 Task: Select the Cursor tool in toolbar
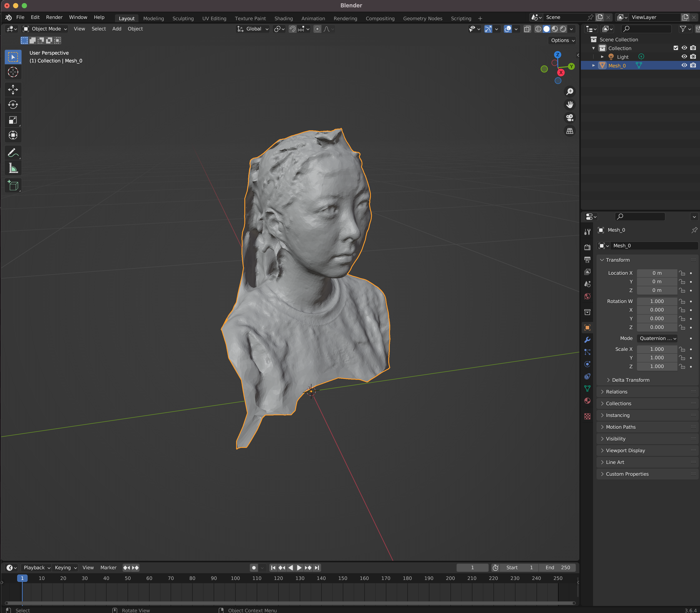point(13,72)
